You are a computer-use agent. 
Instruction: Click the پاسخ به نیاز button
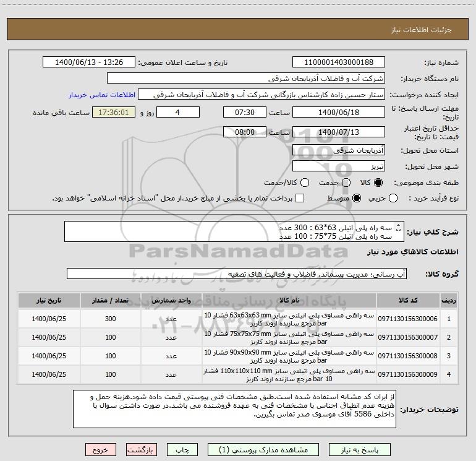359,450
